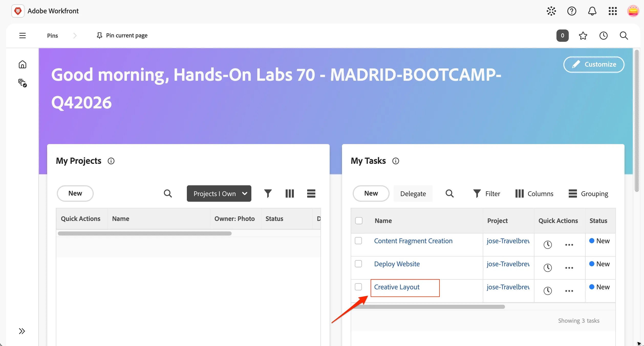Click My Projects horizontal scrollbar
The height and width of the screenshot is (346, 644).
145,233
